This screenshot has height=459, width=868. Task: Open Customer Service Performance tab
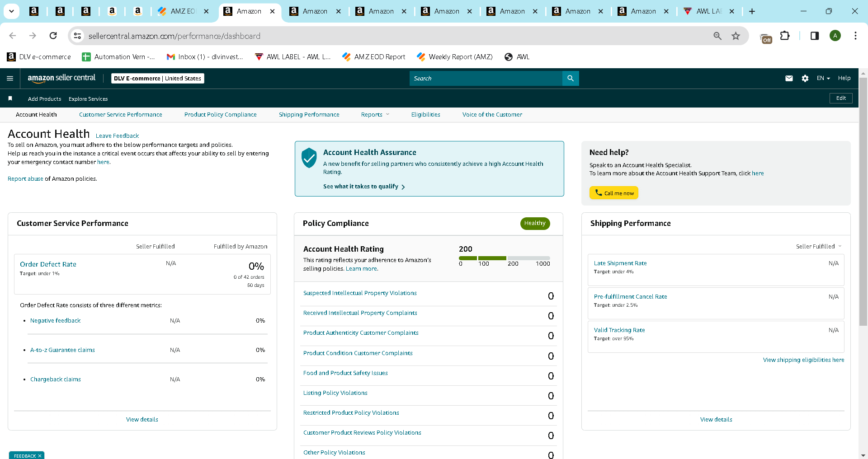coord(121,115)
